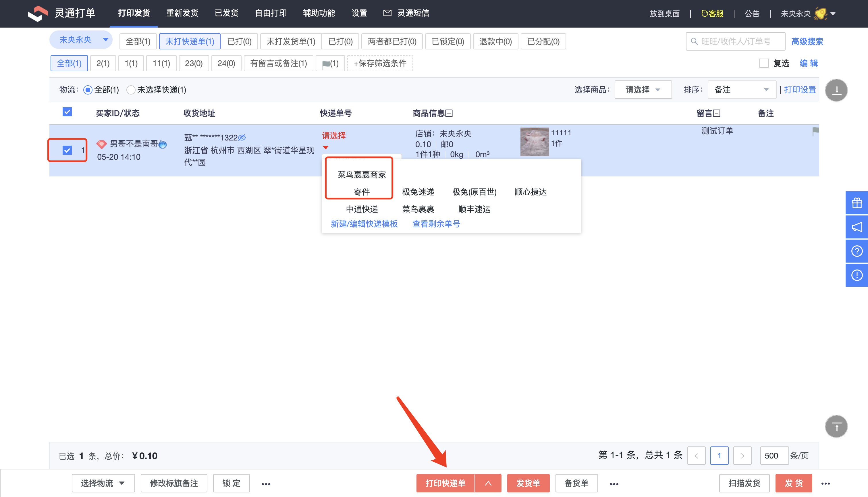Toggle the select-all header checkbox
The width and height of the screenshot is (868, 497).
click(x=67, y=112)
